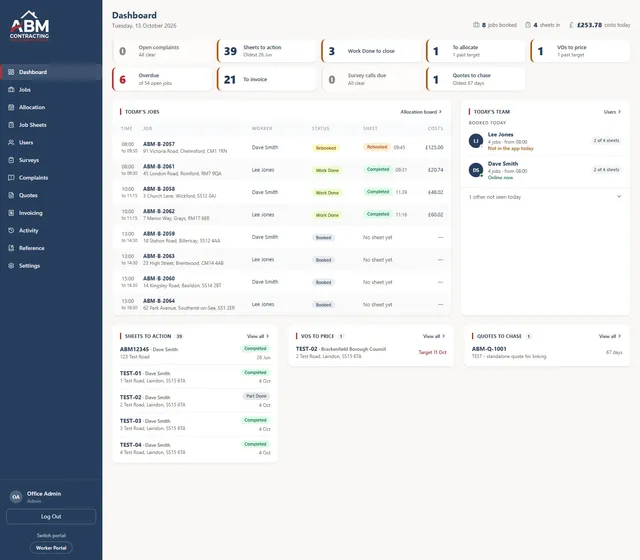Click the Rebooked status badge for ABM-B-2057
The image size is (640, 560).
pos(326,148)
